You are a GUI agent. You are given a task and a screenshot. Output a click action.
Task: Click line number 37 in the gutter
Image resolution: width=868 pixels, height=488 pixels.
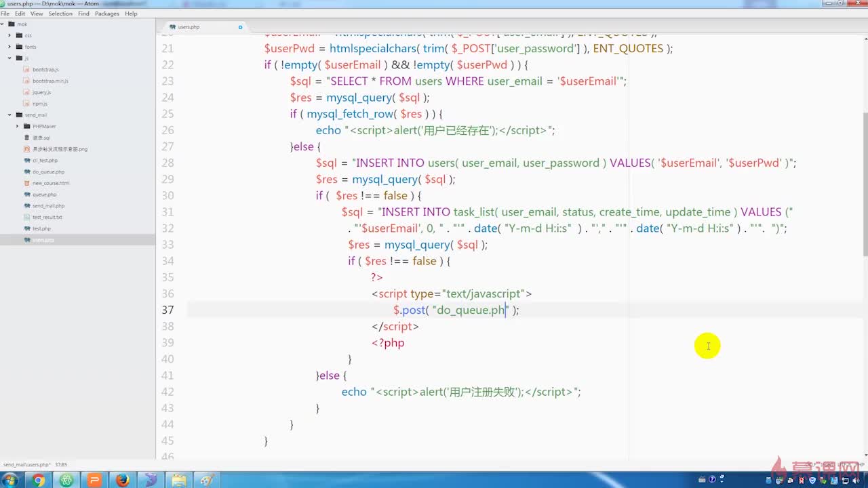167,310
